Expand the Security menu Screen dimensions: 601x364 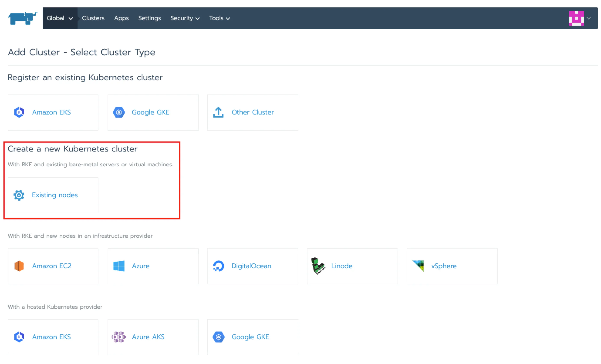pyautogui.click(x=185, y=18)
